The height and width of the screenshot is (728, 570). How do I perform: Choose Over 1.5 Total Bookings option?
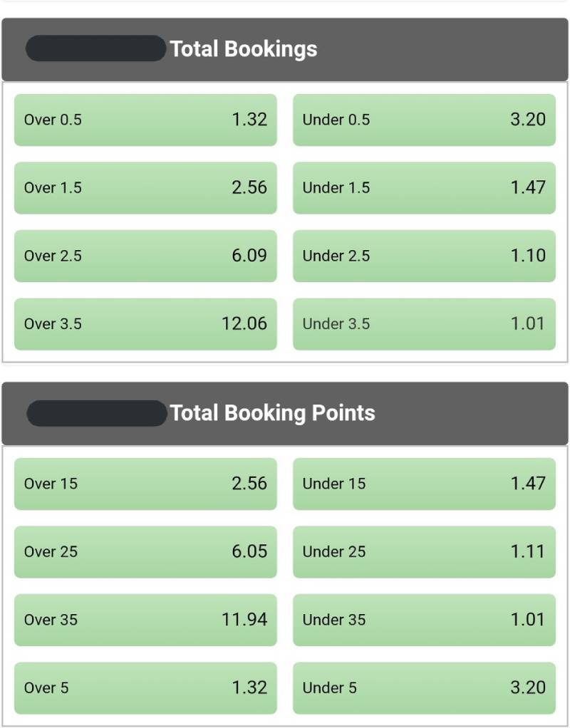(145, 188)
